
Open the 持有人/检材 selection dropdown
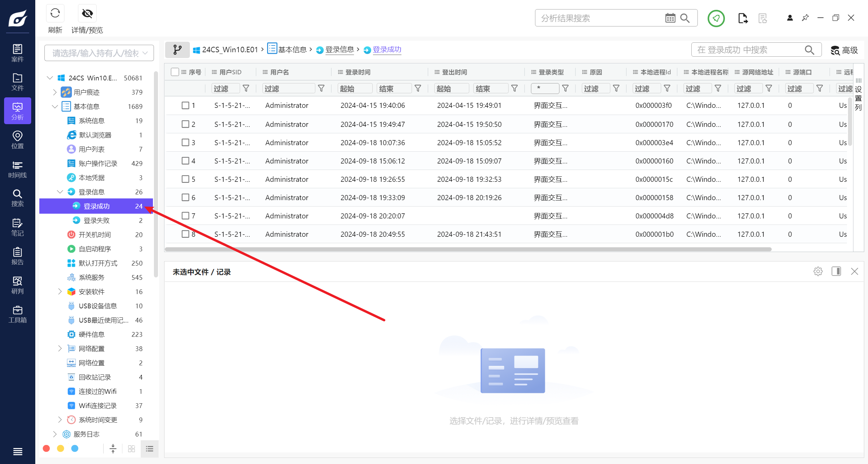point(99,53)
